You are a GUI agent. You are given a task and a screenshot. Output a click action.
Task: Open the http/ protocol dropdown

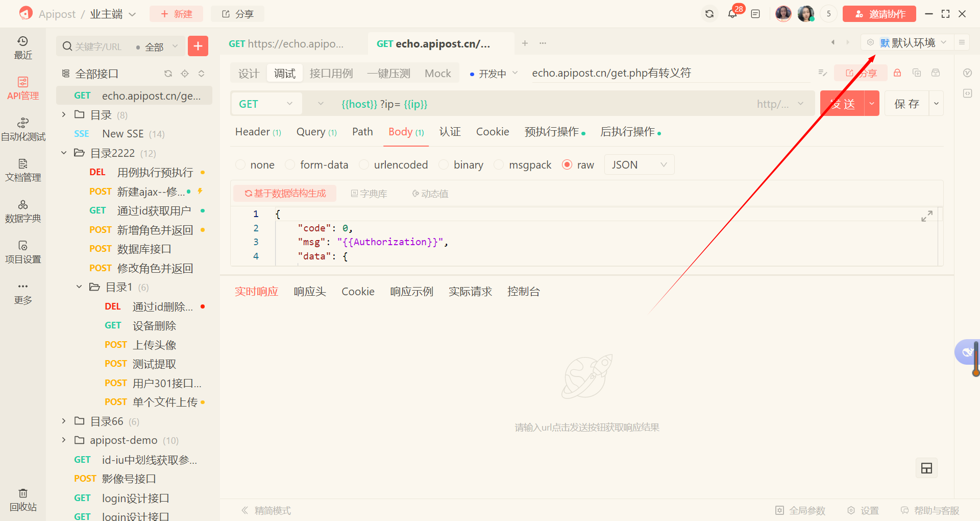pyautogui.click(x=780, y=104)
